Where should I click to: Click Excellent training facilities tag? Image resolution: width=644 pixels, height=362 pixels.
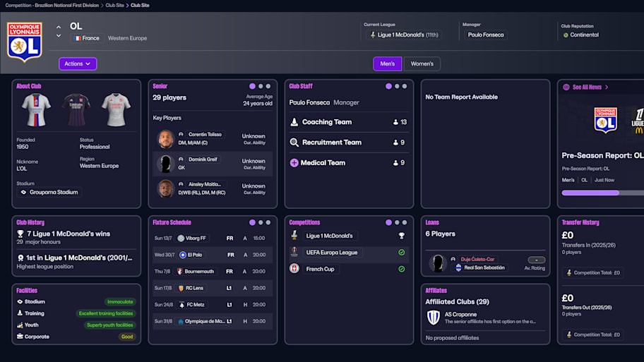tap(106, 313)
